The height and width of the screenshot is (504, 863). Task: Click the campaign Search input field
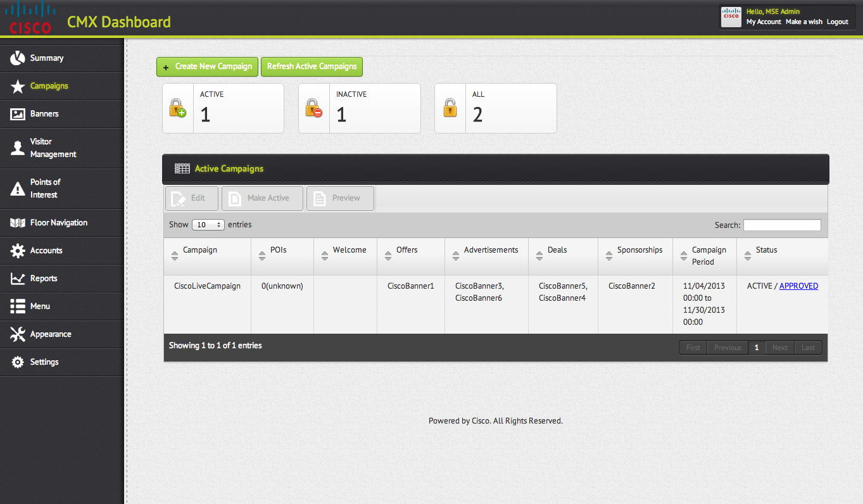(x=782, y=225)
